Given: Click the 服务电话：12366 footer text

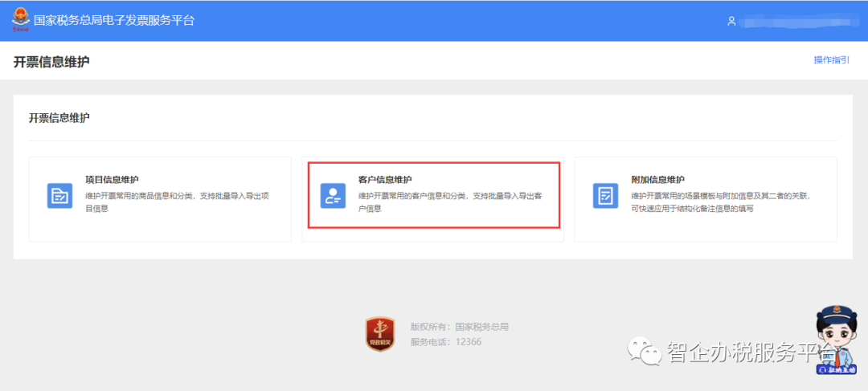Looking at the screenshot, I should [446, 342].
